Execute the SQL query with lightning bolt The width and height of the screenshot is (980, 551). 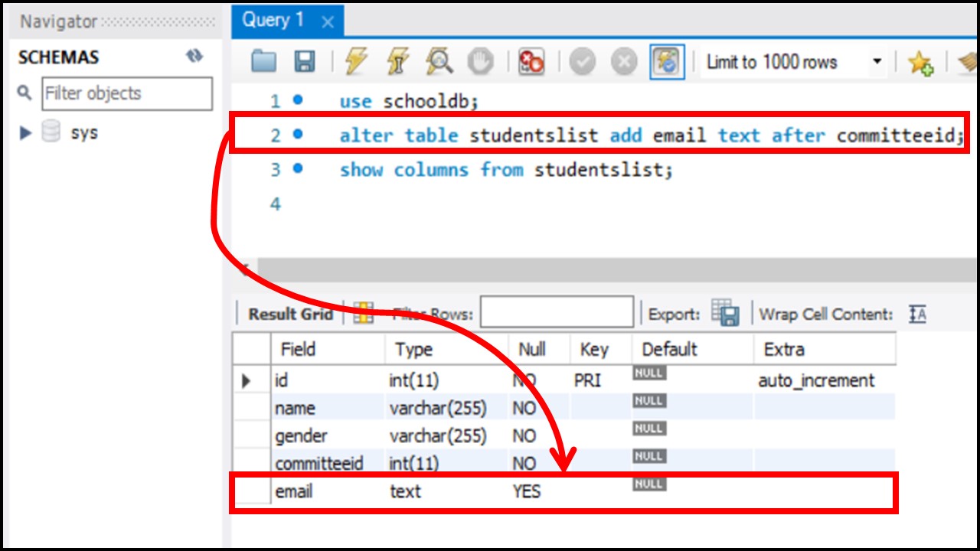[357, 62]
